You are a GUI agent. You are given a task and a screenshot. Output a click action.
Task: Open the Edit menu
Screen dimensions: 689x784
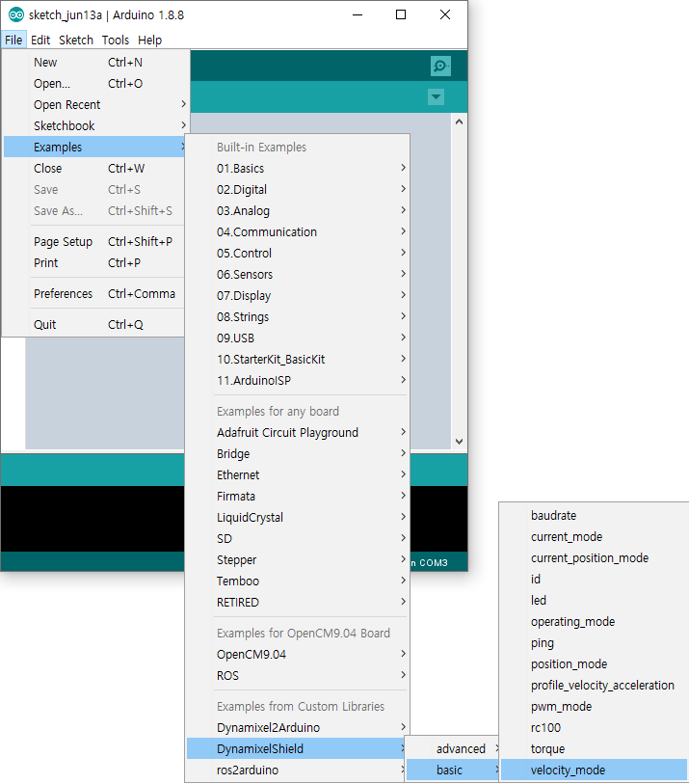40,41
